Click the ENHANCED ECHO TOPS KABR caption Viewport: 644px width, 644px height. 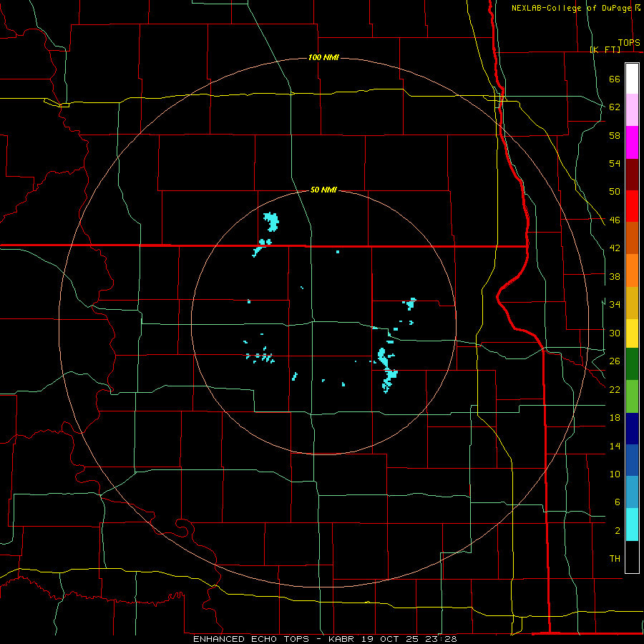click(x=324, y=639)
